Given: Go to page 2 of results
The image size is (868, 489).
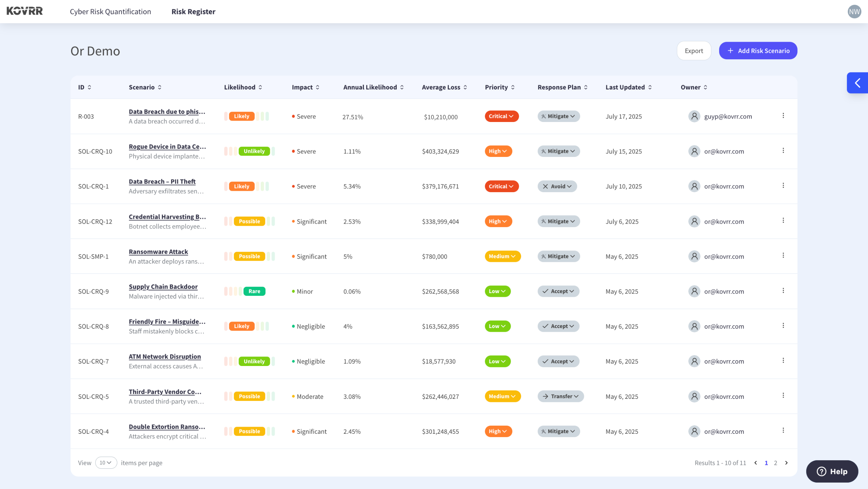Looking at the screenshot, I should tap(775, 463).
